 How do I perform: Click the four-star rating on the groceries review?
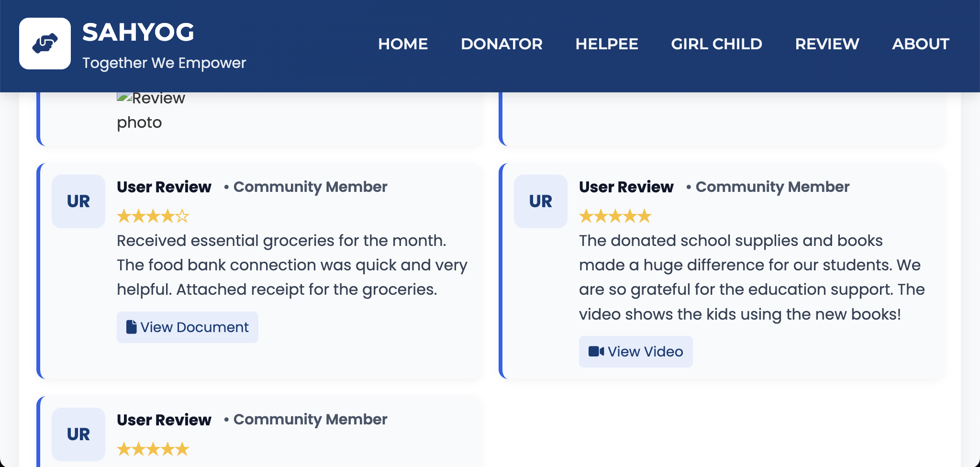[153, 216]
